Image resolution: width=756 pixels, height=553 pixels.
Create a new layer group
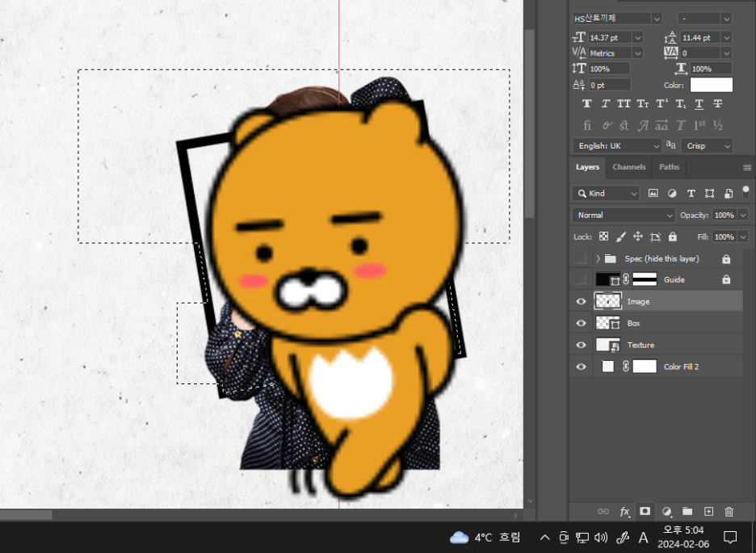click(687, 512)
